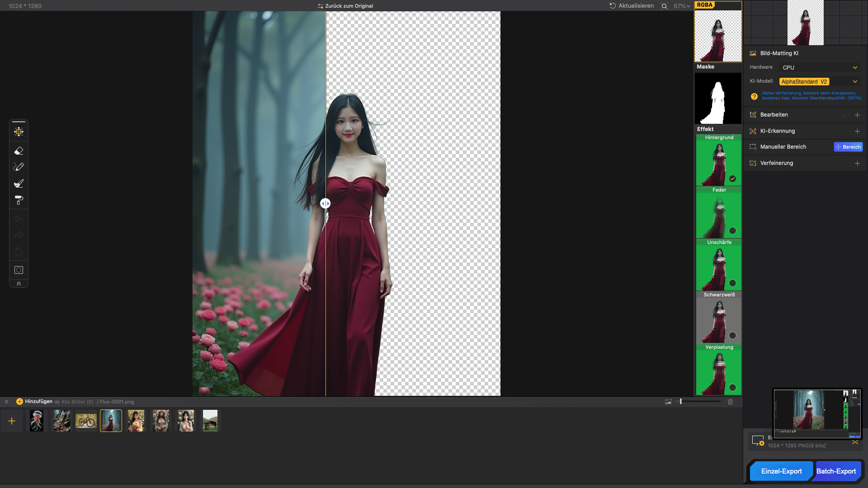Open the Hardware CPU dropdown

[x=819, y=67]
